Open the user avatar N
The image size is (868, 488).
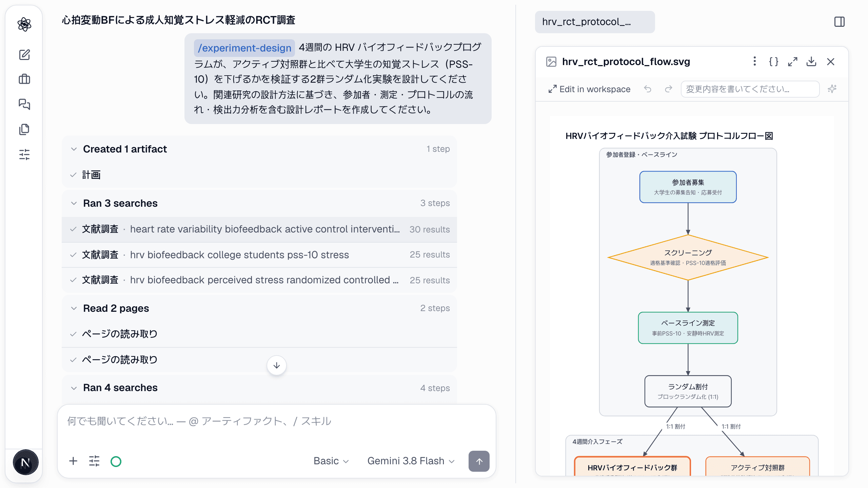coord(25,462)
